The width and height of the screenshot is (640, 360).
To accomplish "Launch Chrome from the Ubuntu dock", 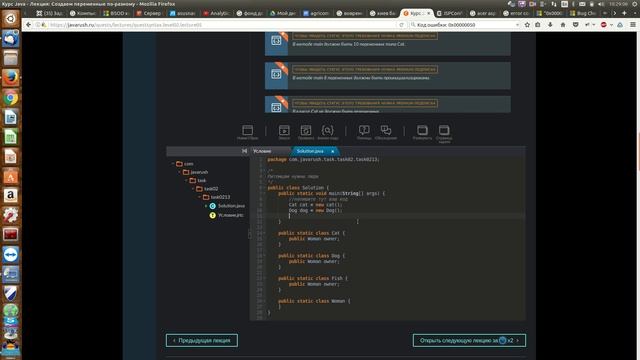I will point(11,98).
